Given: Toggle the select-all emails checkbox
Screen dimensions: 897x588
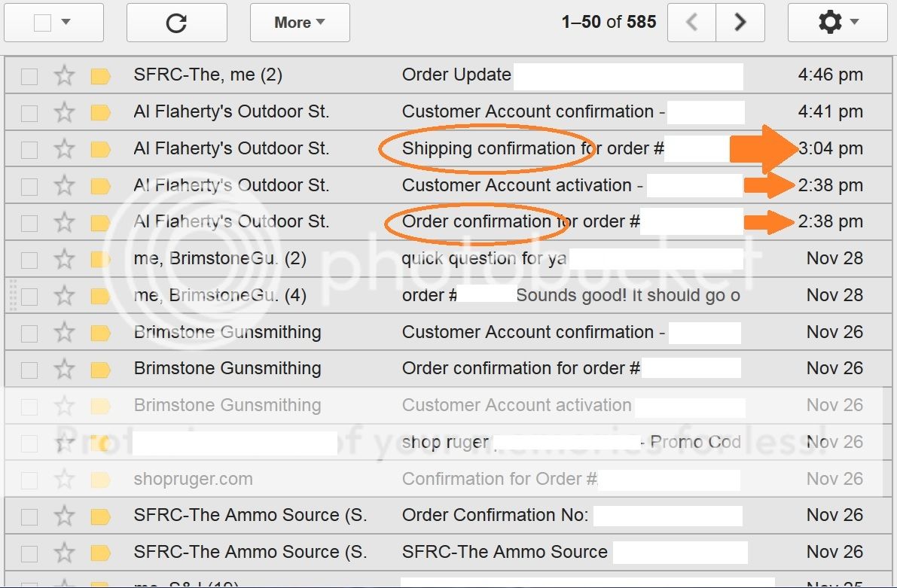Looking at the screenshot, I should (43, 23).
